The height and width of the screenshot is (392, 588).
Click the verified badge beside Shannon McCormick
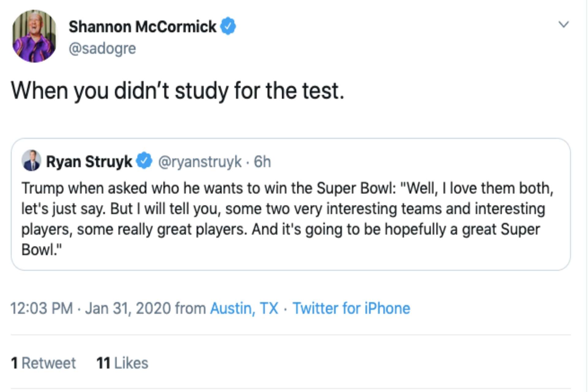click(228, 26)
